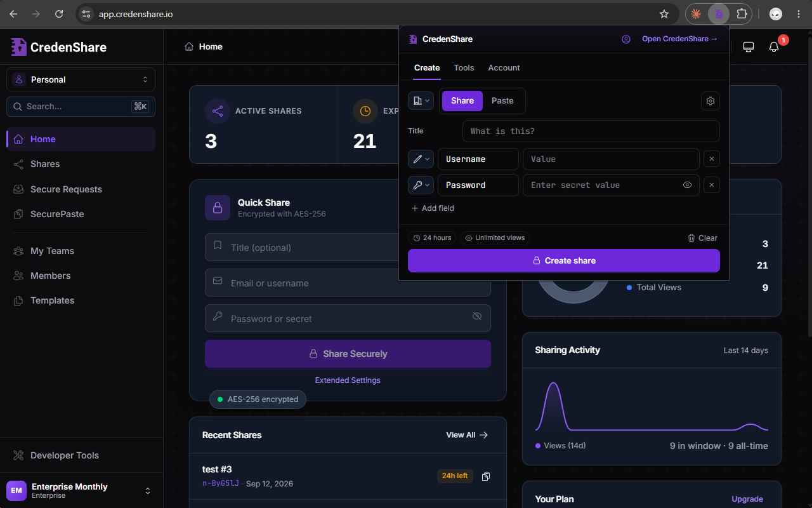Click the monitor icon in the top bar
812x508 pixels.
(749, 47)
